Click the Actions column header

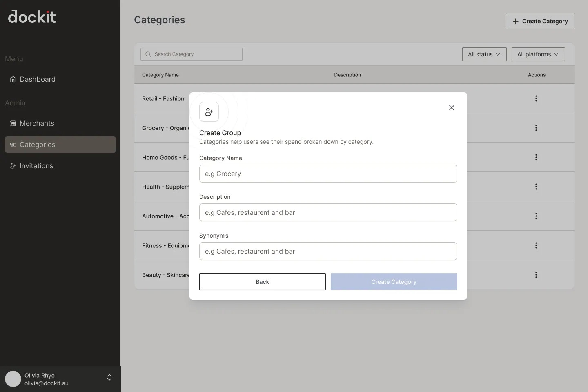click(537, 75)
